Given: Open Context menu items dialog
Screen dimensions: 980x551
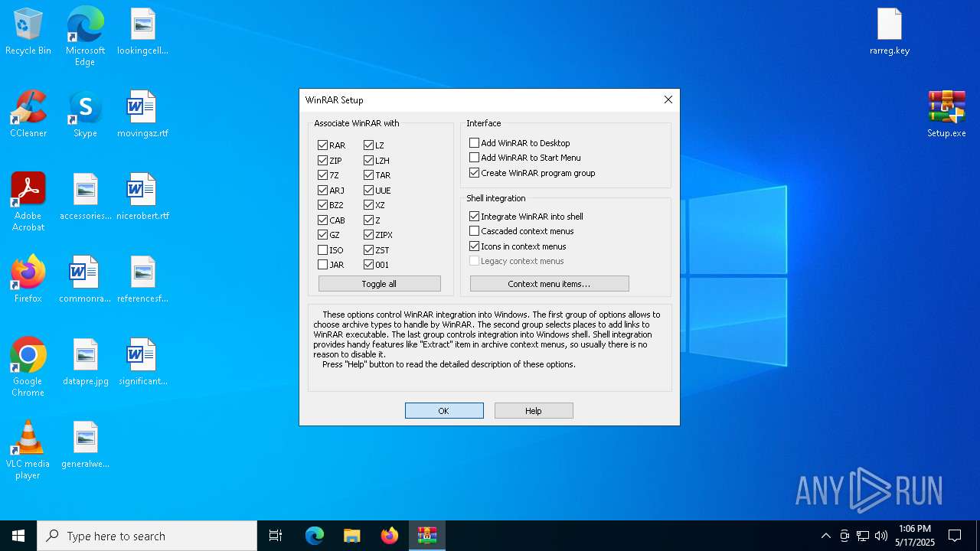Looking at the screenshot, I should (549, 284).
